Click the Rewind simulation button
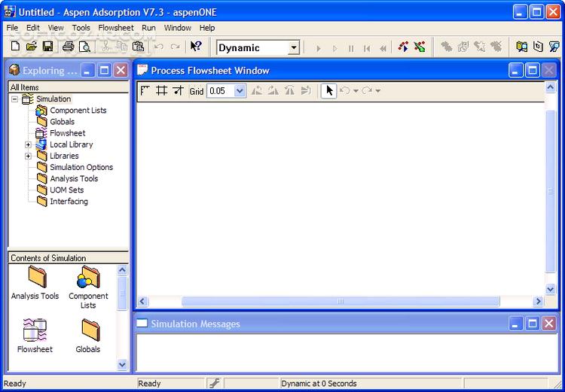565x392 pixels. (x=383, y=48)
